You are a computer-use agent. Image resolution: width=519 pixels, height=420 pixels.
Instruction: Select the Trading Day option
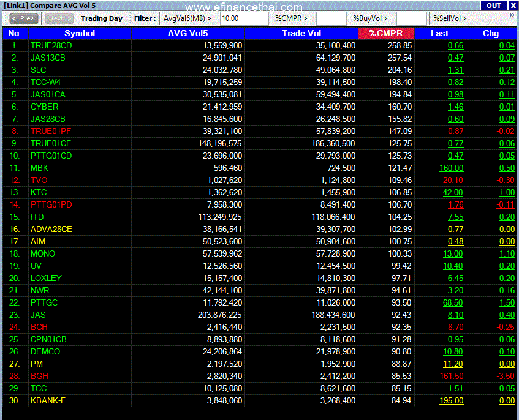click(102, 18)
